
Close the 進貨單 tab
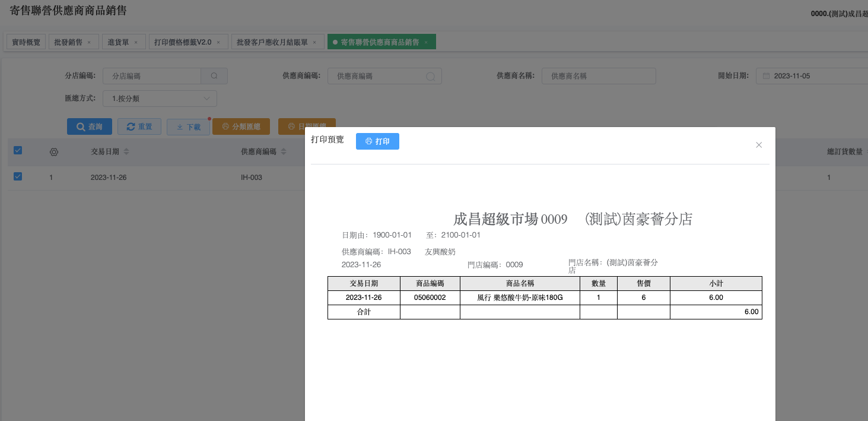coord(135,43)
